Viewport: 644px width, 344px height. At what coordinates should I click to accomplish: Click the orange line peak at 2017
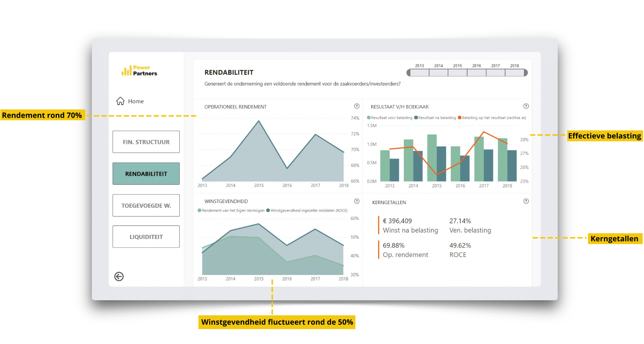click(484, 132)
